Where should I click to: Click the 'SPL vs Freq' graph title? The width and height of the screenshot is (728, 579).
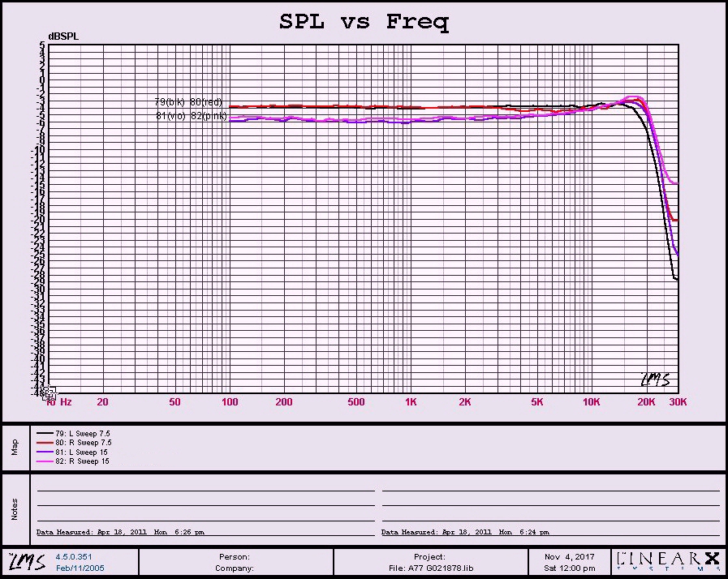[364, 22]
